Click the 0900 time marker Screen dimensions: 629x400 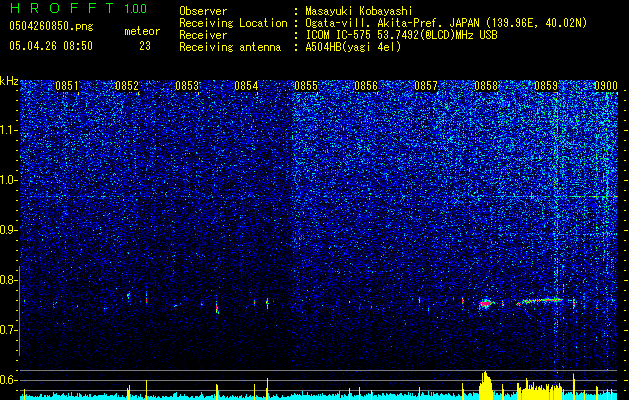pos(606,86)
